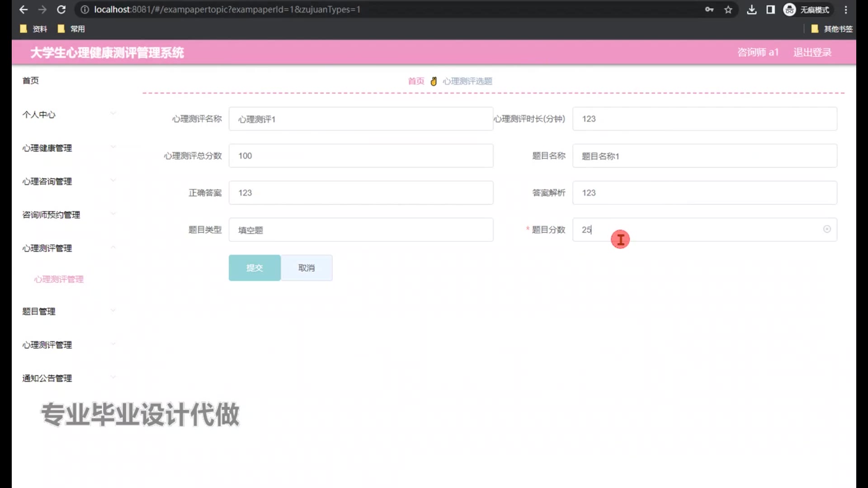Open password key icon in address bar
The width and height of the screenshot is (868, 488).
tap(709, 9)
